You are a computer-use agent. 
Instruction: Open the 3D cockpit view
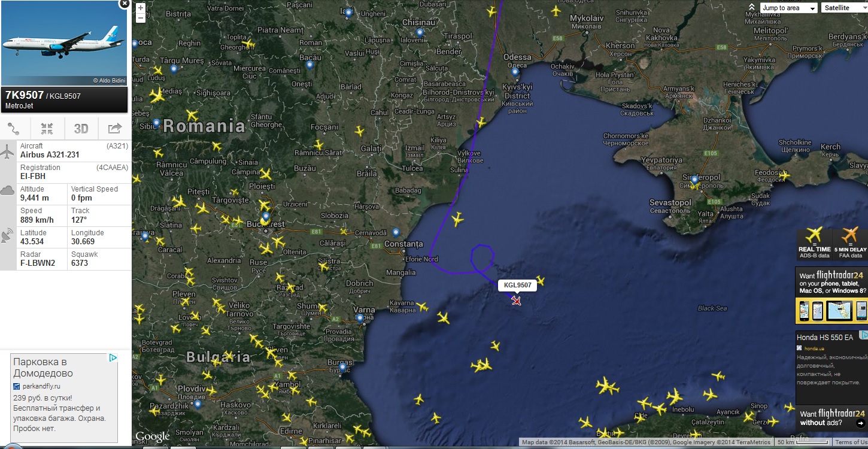(81, 128)
